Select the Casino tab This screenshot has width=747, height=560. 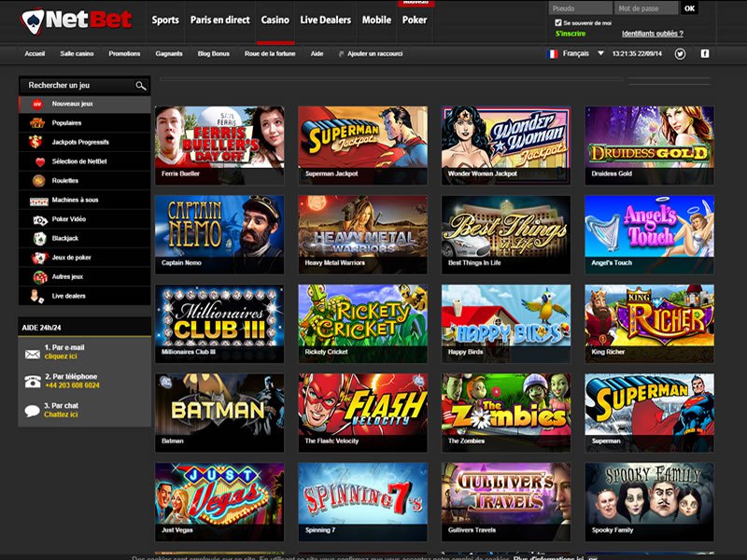[275, 20]
